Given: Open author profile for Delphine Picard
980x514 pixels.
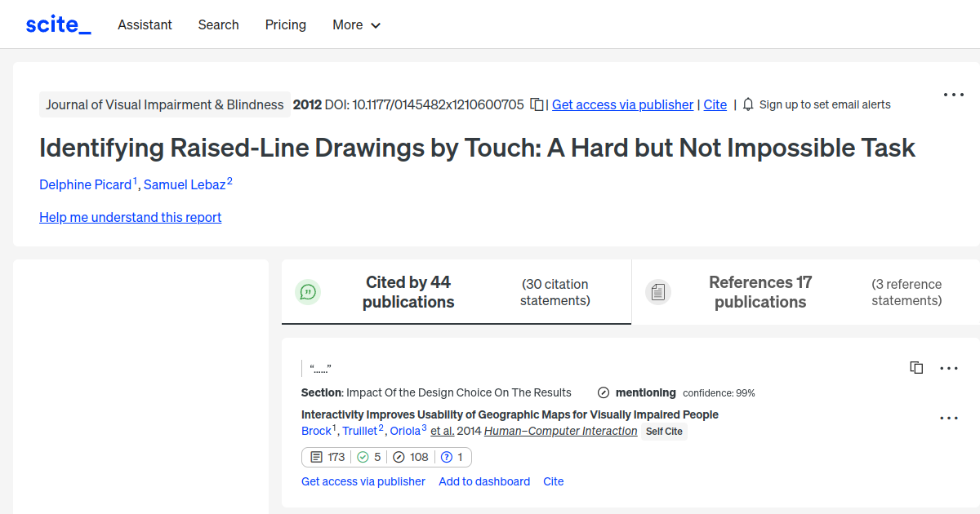Looking at the screenshot, I should (84, 184).
